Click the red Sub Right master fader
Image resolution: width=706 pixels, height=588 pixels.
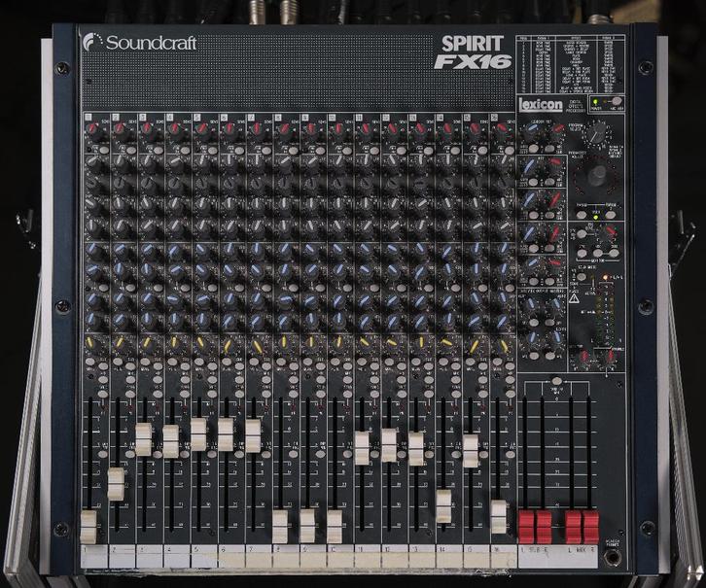[544, 527]
